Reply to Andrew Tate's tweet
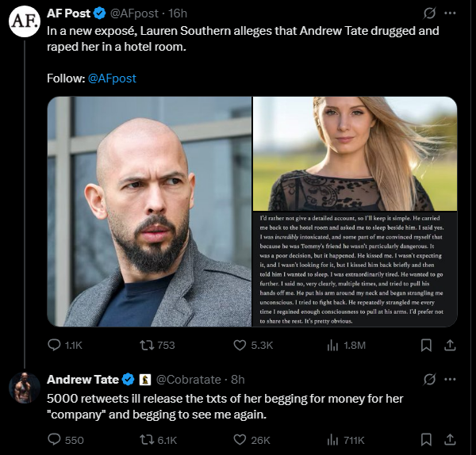The width and height of the screenshot is (476, 455). 55,440
